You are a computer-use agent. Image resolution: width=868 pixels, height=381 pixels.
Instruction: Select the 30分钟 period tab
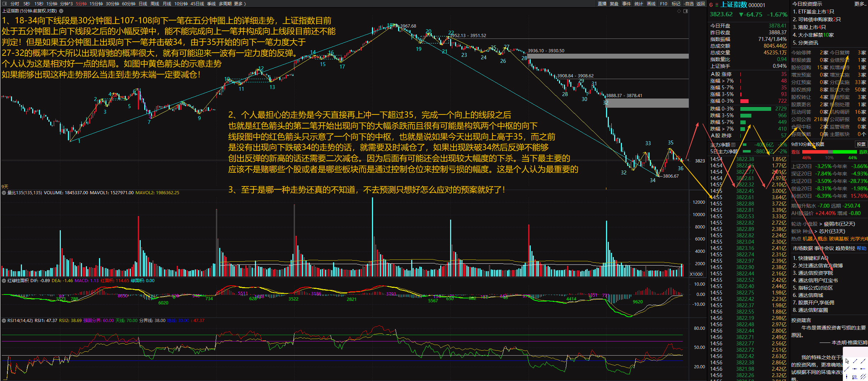pos(112,4)
